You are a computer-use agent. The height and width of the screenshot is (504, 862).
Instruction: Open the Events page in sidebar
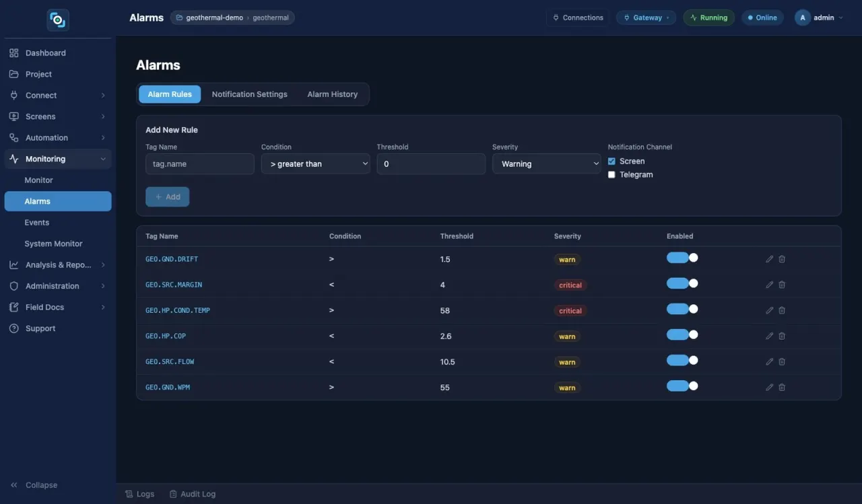point(58,223)
